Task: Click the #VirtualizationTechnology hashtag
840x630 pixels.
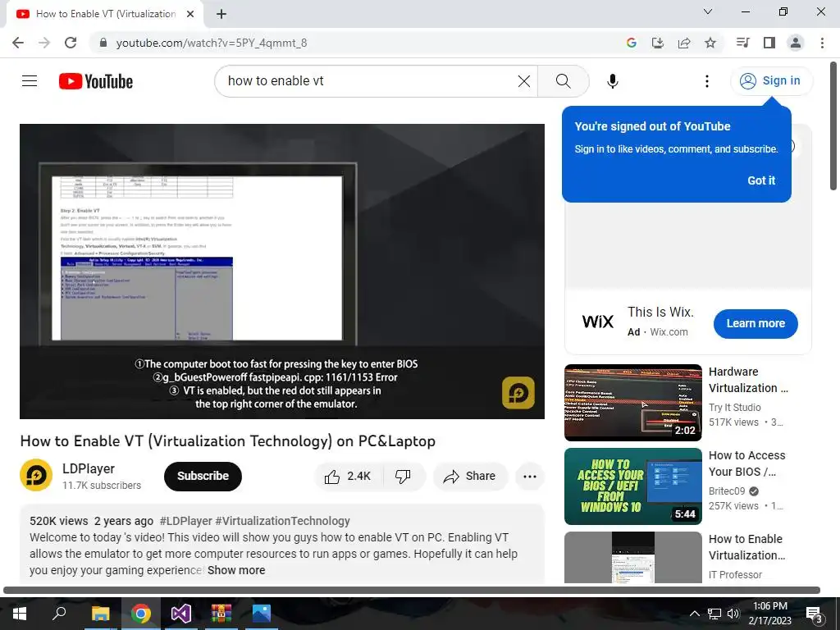Action: 282,521
